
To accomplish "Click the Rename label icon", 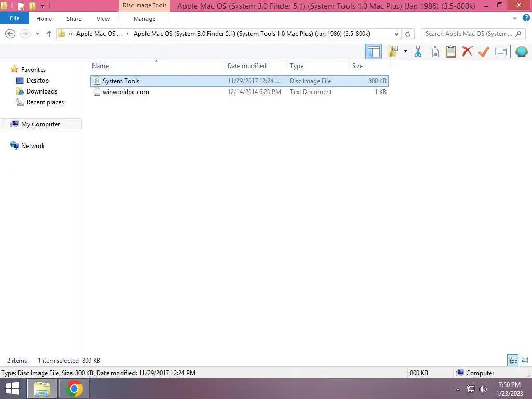I will click(x=501, y=51).
